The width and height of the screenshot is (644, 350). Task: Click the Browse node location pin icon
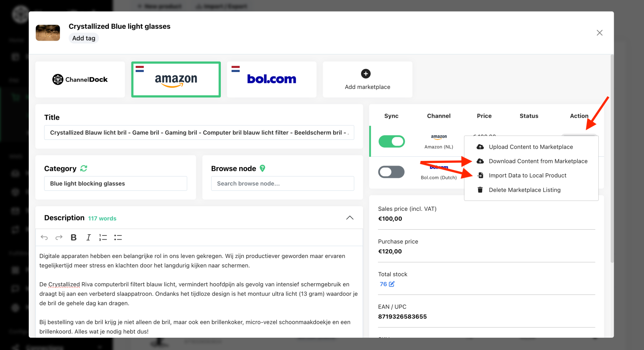click(263, 168)
